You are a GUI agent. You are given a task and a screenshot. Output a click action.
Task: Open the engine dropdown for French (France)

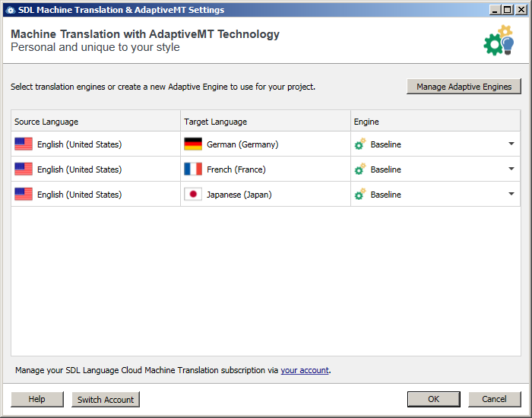pos(511,169)
